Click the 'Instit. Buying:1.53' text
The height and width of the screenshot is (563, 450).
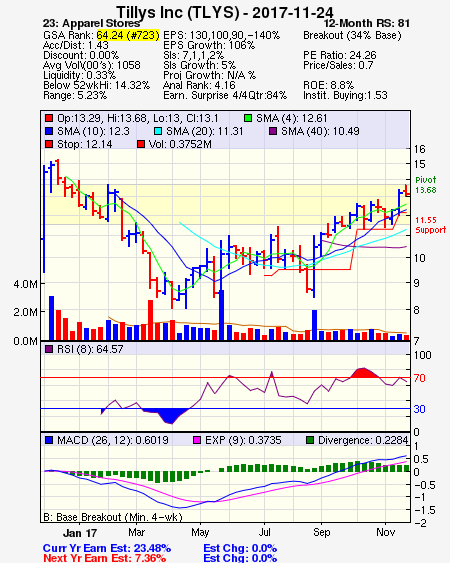click(345, 96)
